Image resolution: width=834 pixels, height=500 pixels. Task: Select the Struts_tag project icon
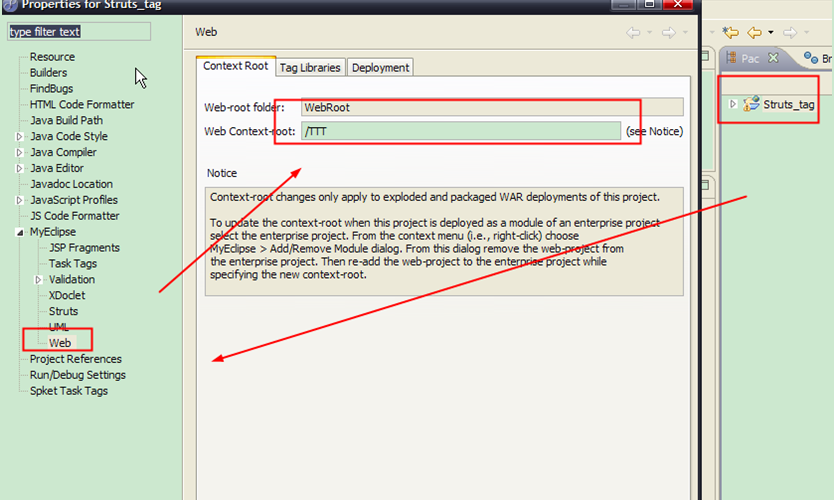click(751, 104)
